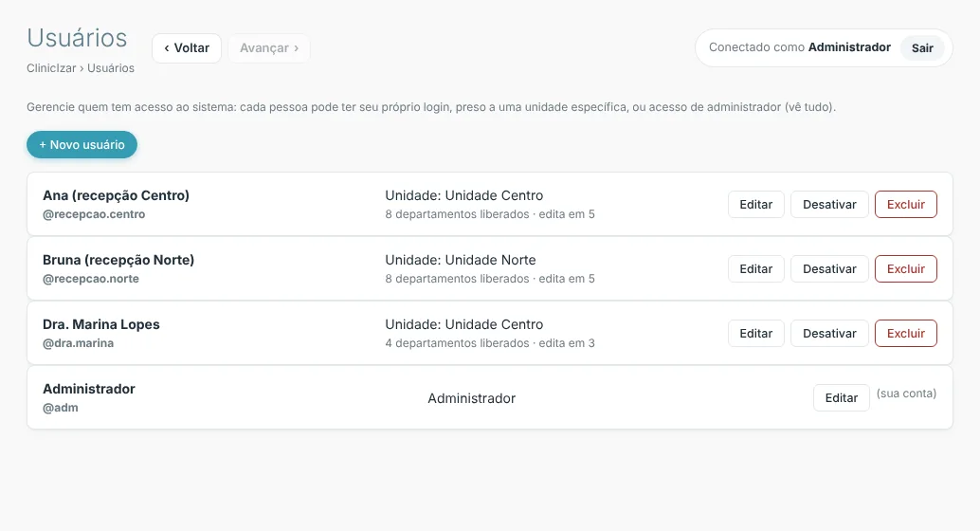Deactivate the Bruna (recepção Norte) user
980x531 pixels.
tap(829, 269)
